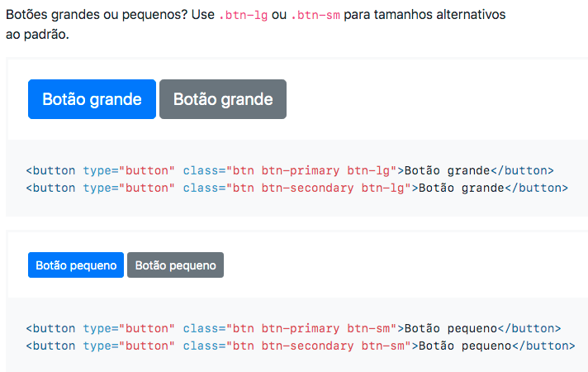Click the btn-secondary btn-lg code line
The width and height of the screenshot is (588, 372).
(297, 188)
